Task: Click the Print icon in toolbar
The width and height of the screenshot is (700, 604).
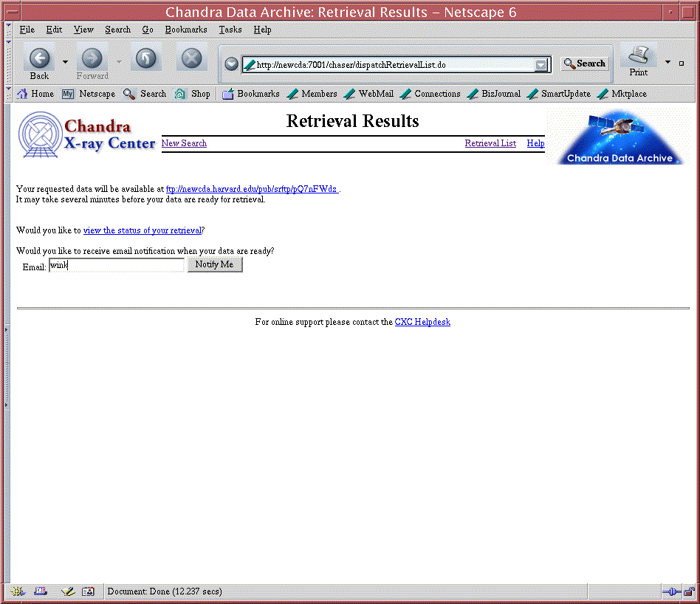Action: (x=638, y=59)
